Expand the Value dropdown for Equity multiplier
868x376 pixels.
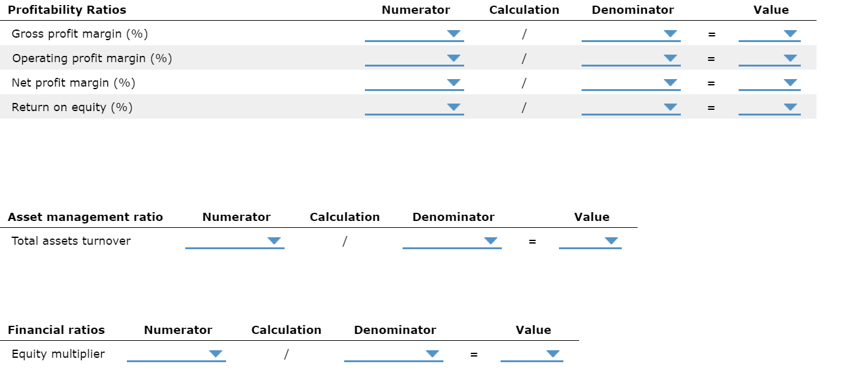click(x=551, y=353)
